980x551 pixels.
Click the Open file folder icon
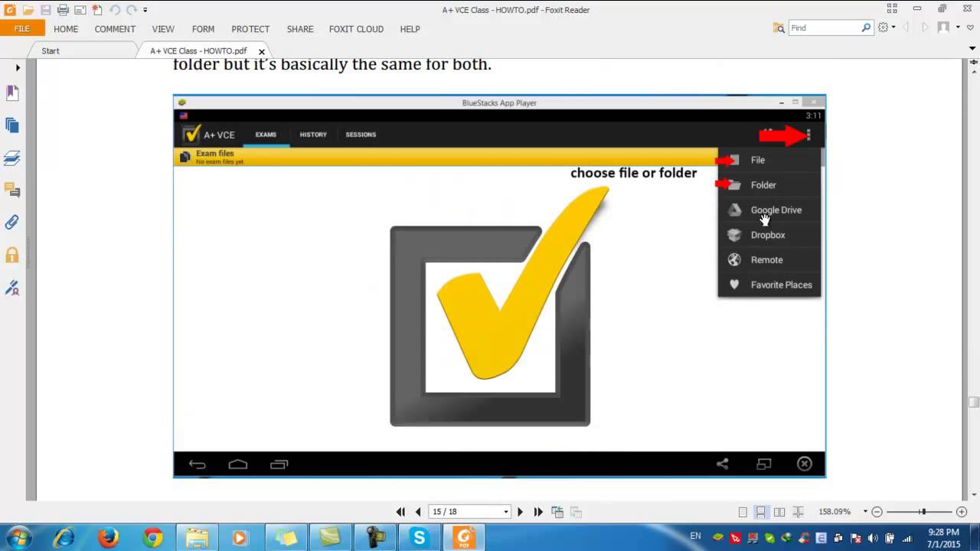point(28,10)
